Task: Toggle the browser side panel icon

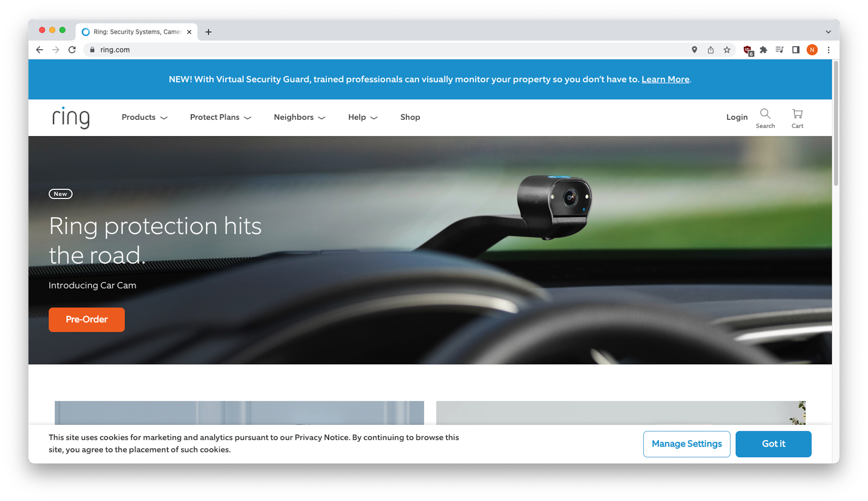Action: (x=795, y=50)
